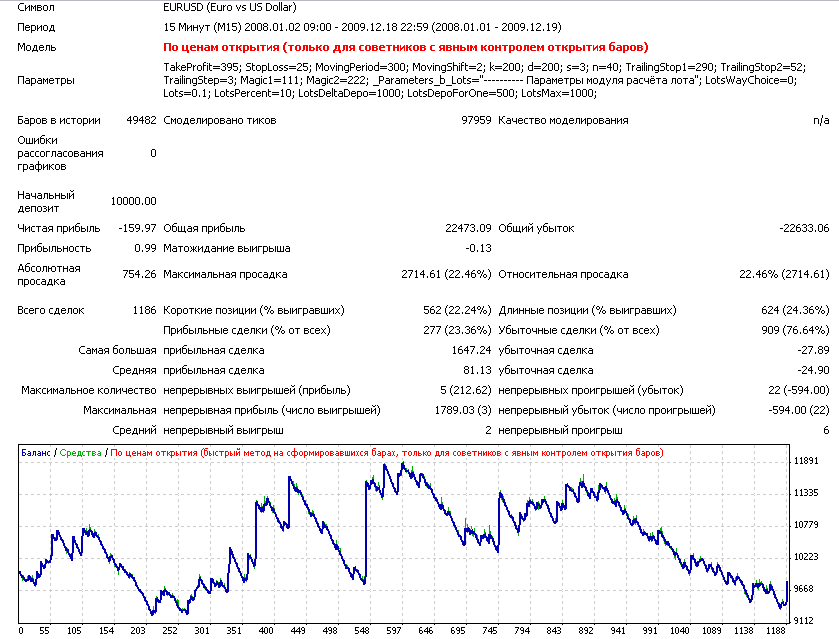Click the 'Всего сделок' label
The height and width of the screenshot is (639, 839).
(x=51, y=310)
